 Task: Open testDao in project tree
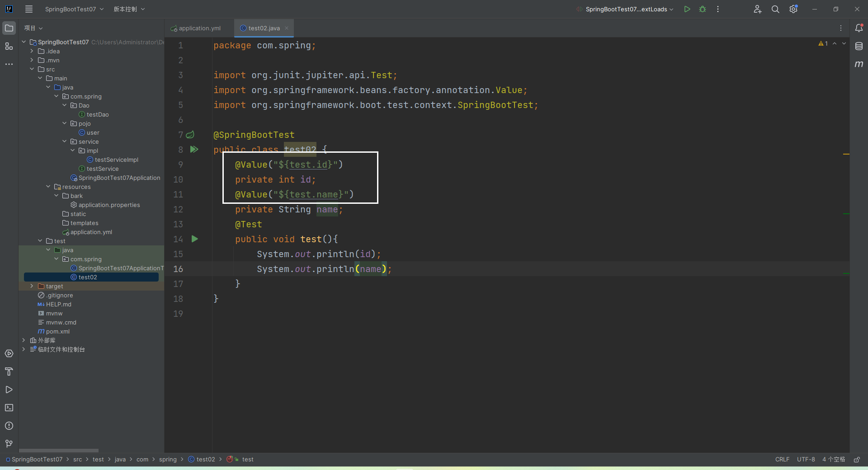pyautogui.click(x=94, y=114)
